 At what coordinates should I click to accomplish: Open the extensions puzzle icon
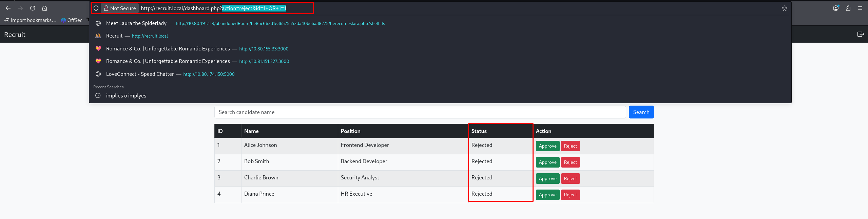click(x=848, y=8)
